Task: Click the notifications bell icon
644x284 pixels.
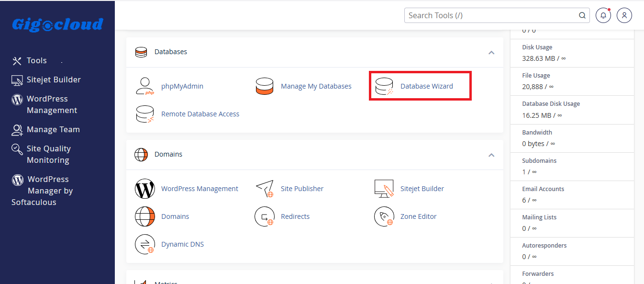Action: coord(603,15)
